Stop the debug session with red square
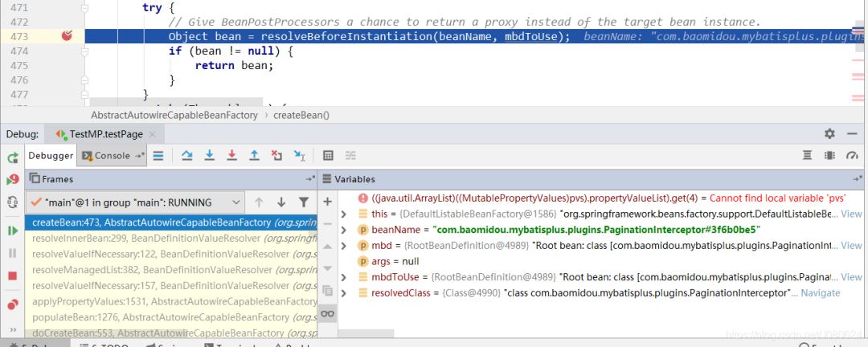 pos(12,276)
